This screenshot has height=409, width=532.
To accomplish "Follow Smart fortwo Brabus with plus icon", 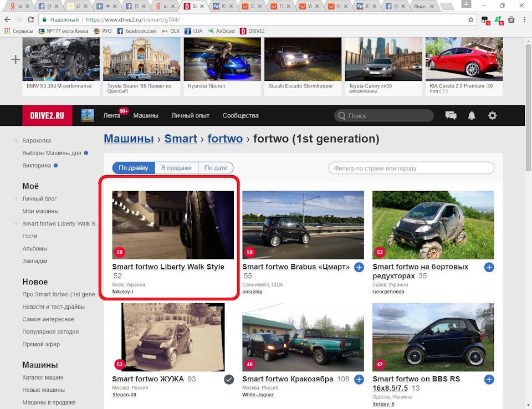I will pos(359,267).
